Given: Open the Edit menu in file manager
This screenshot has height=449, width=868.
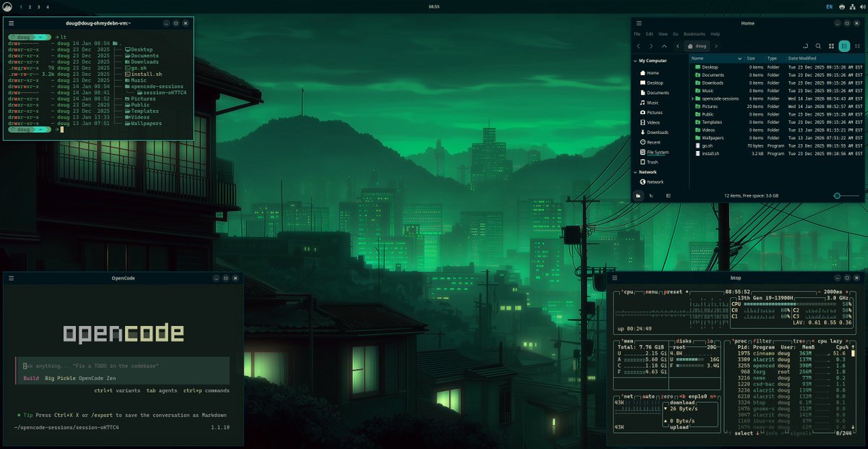Looking at the screenshot, I should pyautogui.click(x=650, y=34).
